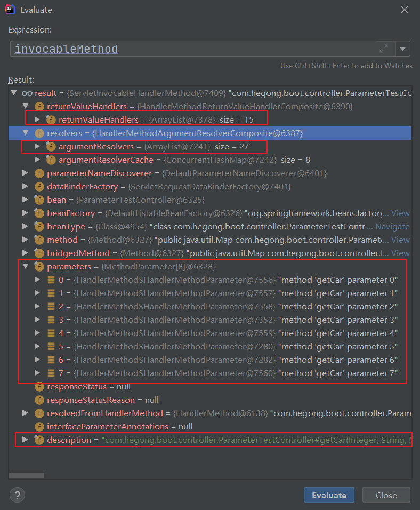Click array element icon of index 4
Screen dimensions: 420x510
(x=51, y=333)
